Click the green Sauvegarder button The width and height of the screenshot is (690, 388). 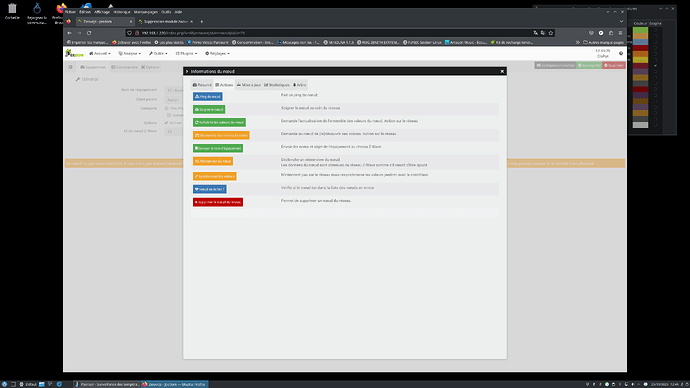[x=589, y=65]
